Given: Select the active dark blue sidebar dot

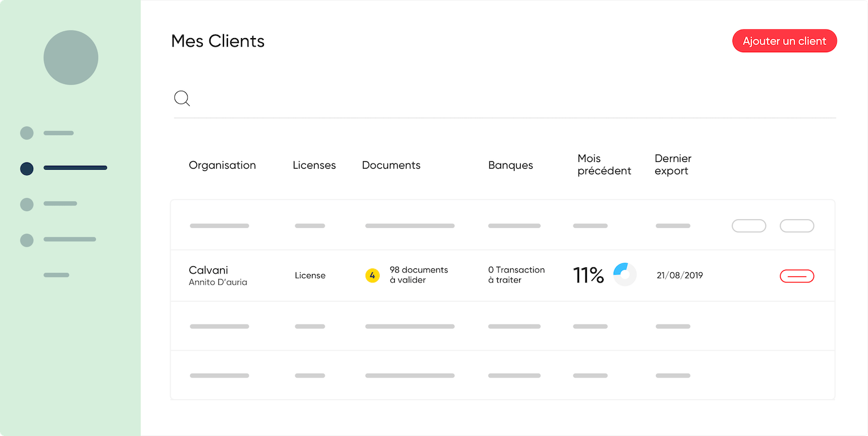Looking at the screenshot, I should pos(27,168).
